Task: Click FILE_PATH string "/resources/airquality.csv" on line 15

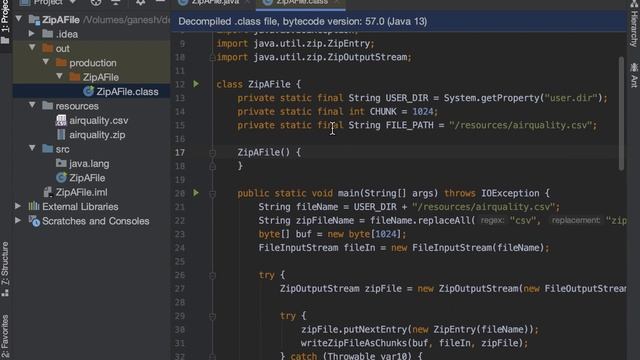Action: point(520,125)
